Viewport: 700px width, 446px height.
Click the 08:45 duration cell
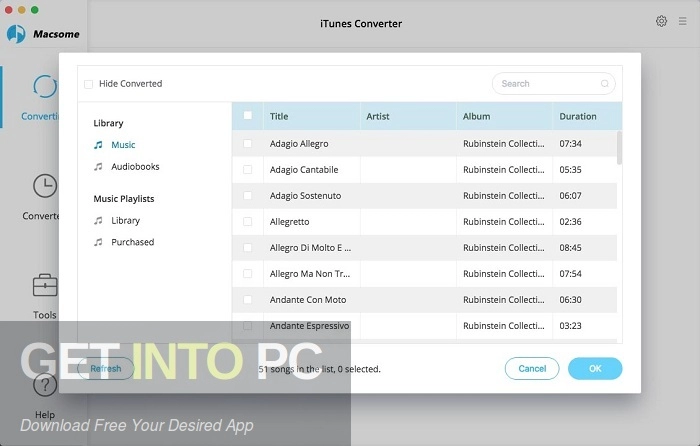pyautogui.click(x=571, y=248)
